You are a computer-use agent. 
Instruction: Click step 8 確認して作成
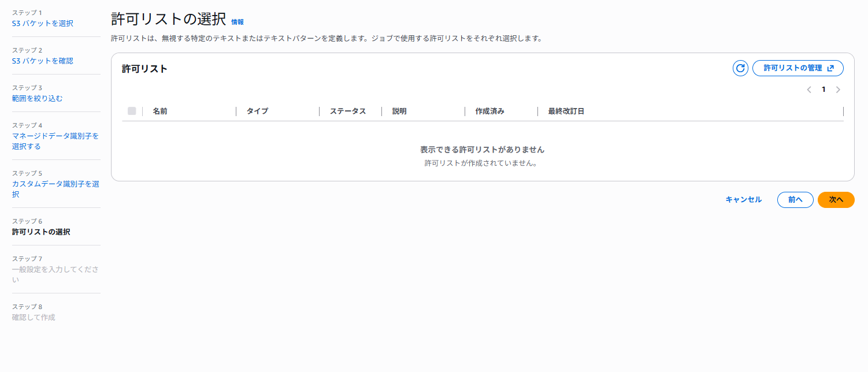(34, 317)
